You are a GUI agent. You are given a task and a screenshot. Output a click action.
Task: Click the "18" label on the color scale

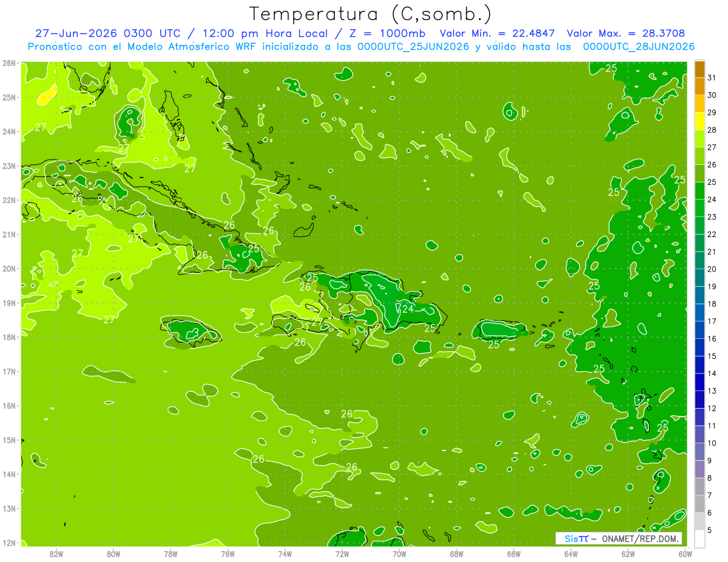pos(712,304)
